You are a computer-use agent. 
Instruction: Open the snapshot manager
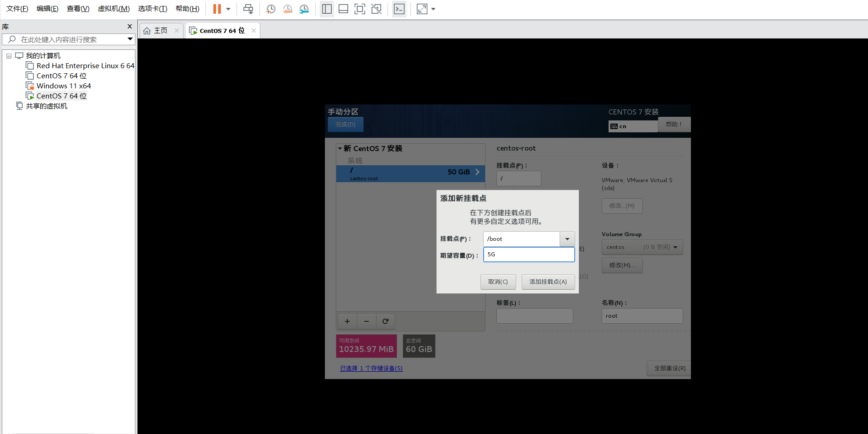pos(304,9)
